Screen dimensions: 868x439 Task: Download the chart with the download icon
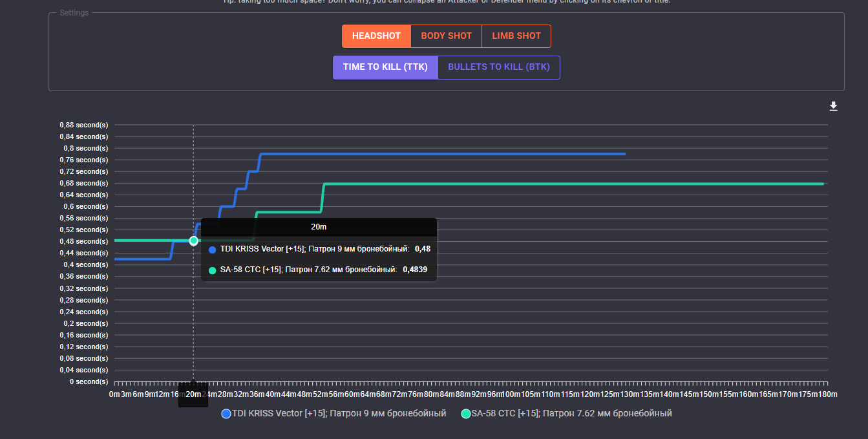(833, 107)
